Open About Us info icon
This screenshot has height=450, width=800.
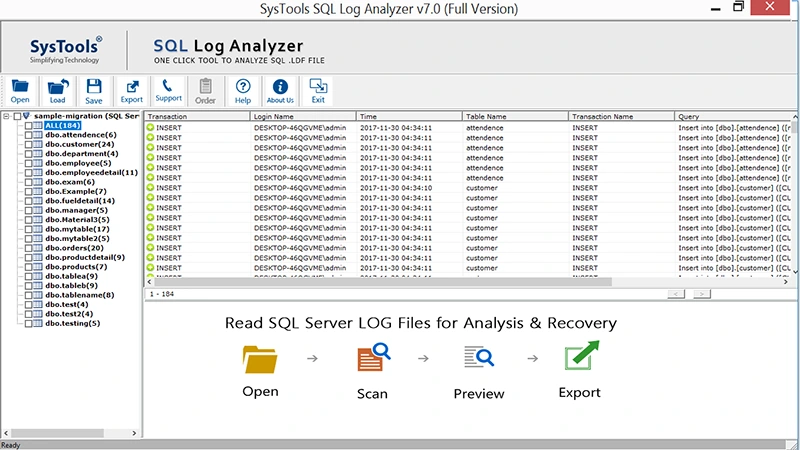click(x=280, y=91)
